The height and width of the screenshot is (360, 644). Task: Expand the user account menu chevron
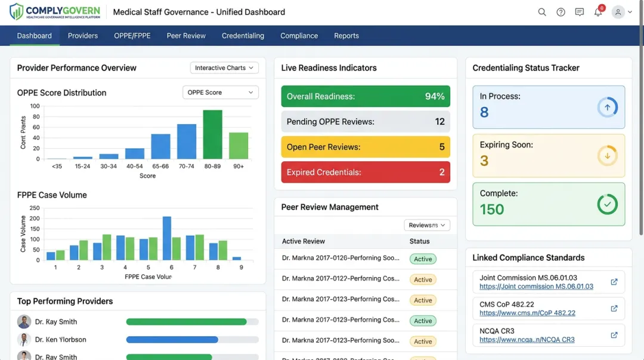(x=630, y=13)
